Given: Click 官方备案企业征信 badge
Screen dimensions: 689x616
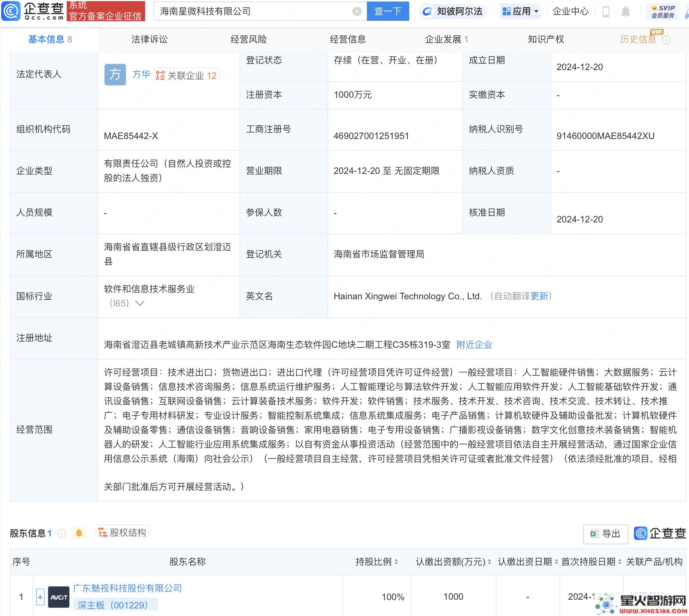Looking at the screenshot, I should (106, 11).
